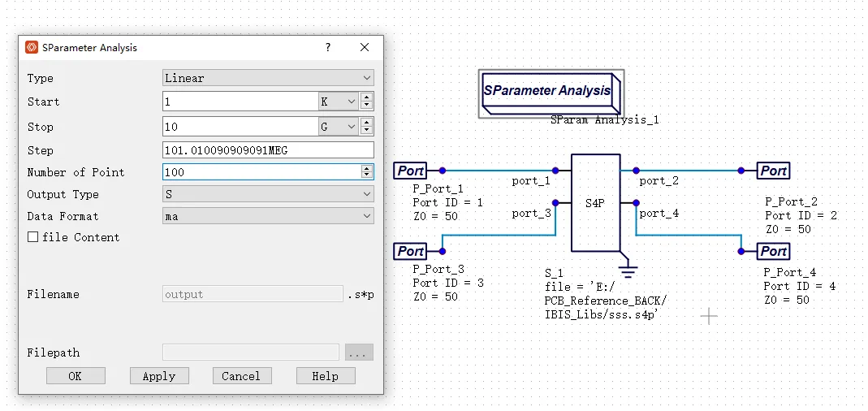Click the Start value spinner arrows
The width and height of the screenshot is (868, 411).
tap(366, 102)
